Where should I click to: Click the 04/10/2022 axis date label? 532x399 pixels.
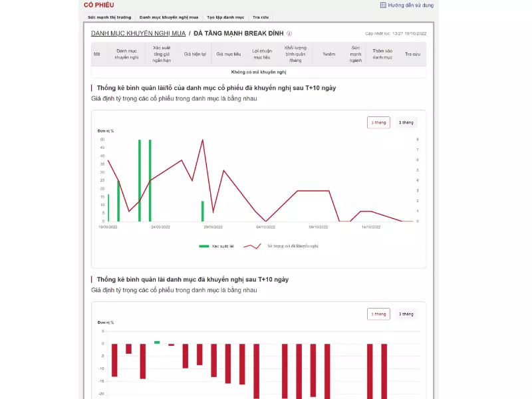tap(265, 227)
